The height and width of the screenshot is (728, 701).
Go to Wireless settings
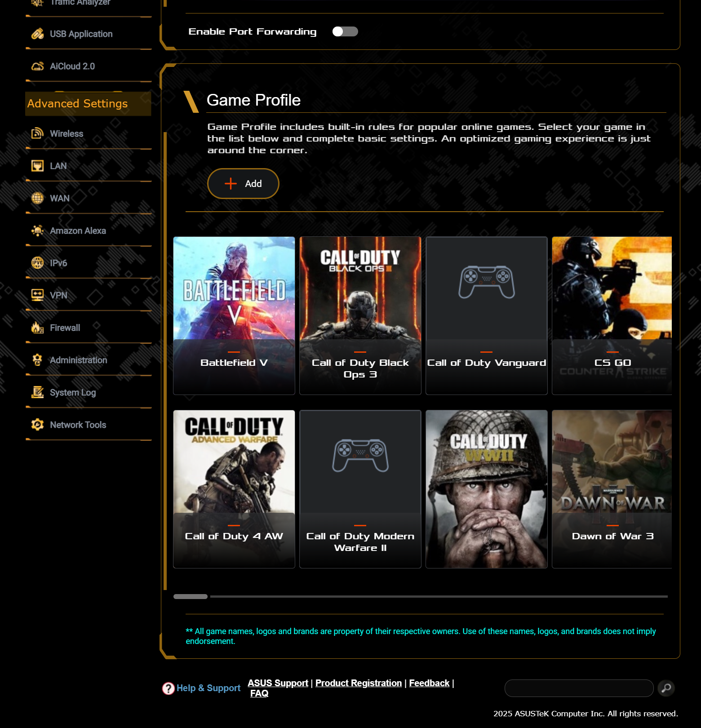[x=89, y=133]
